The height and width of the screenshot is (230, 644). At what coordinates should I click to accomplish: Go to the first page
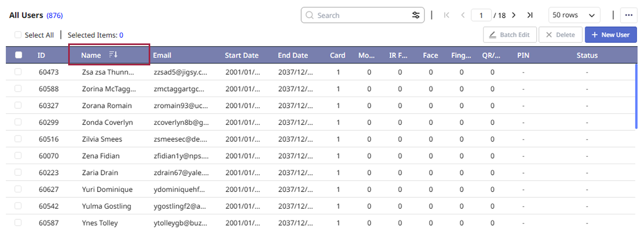coord(447,15)
